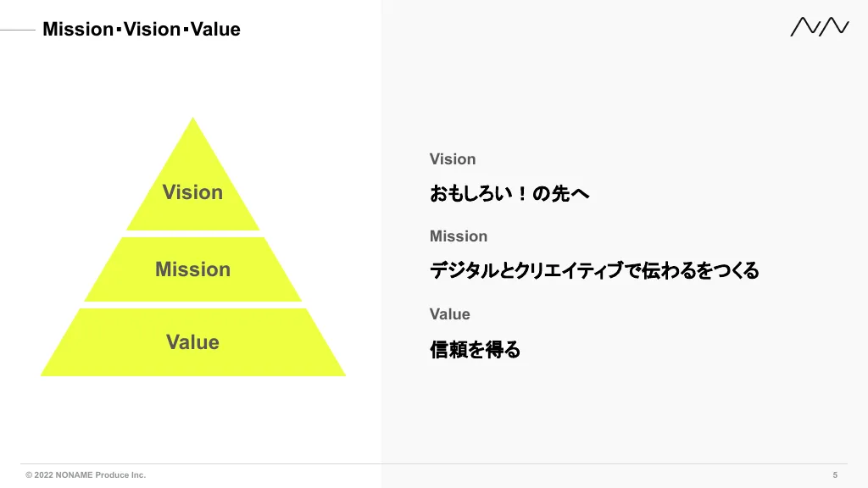The image size is (868, 488).
Task: Click the text おもしろい！の先へ
Action: (509, 194)
